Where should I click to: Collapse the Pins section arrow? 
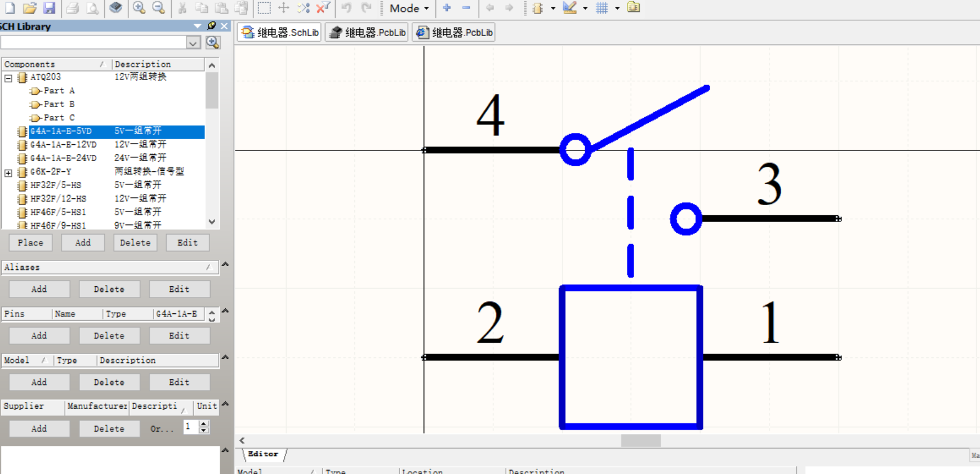pyautogui.click(x=225, y=311)
